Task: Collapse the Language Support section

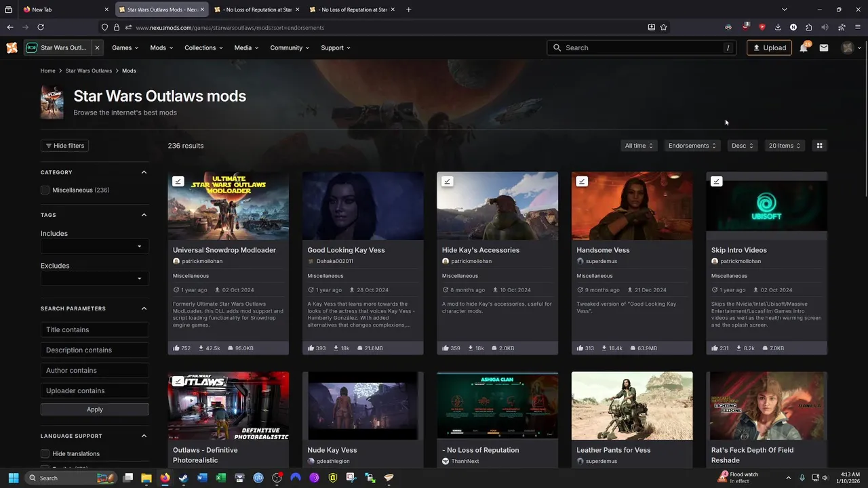Action: [x=144, y=436]
